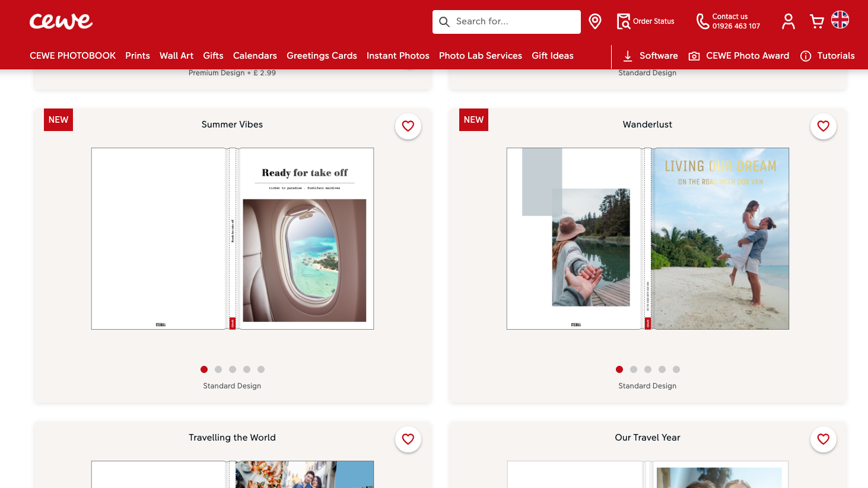Viewport: 868px width, 488px height.
Task: Open the Instant Photos menu
Action: click(398, 56)
